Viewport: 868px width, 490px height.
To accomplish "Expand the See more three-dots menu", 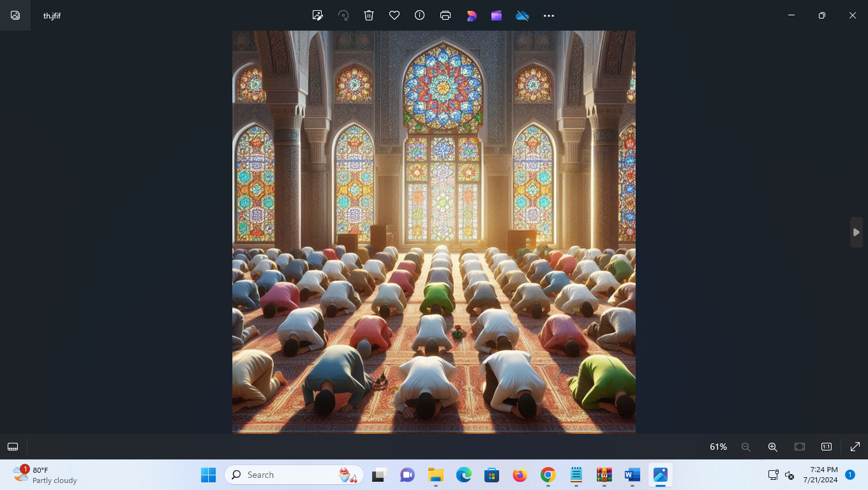I will point(549,15).
